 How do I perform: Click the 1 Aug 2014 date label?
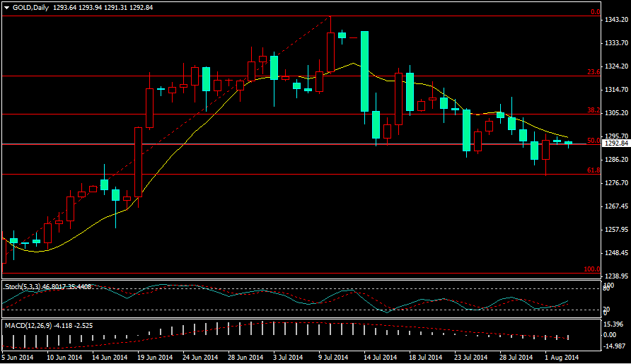(x=562, y=357)
